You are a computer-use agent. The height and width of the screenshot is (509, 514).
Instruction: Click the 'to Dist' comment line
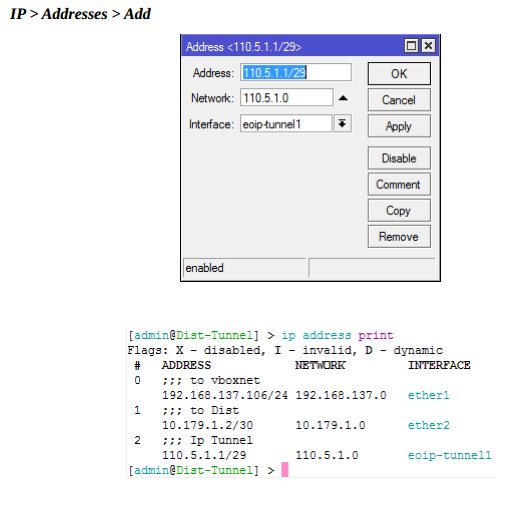tap(200, 410)
